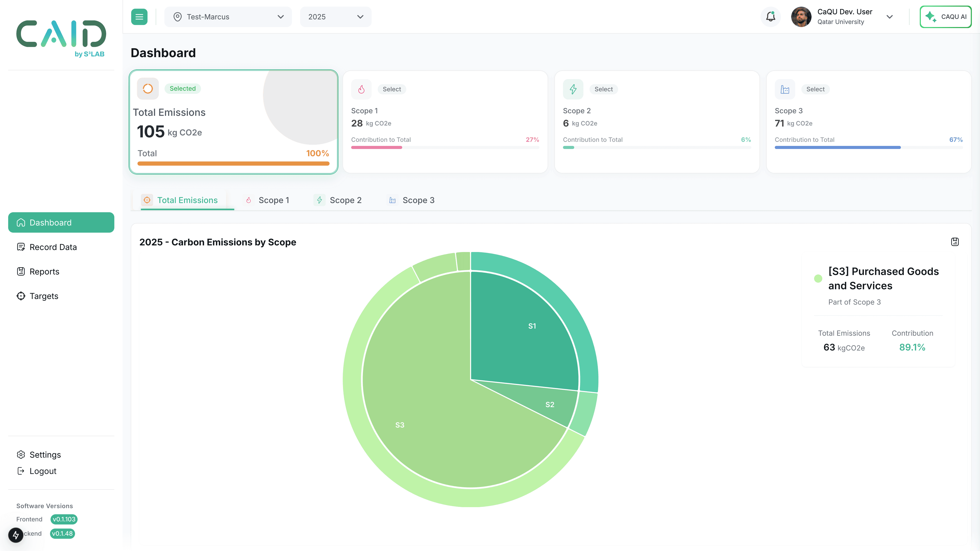Toggle the Select button on the Scope 3 card

click(x=815, y=89)
